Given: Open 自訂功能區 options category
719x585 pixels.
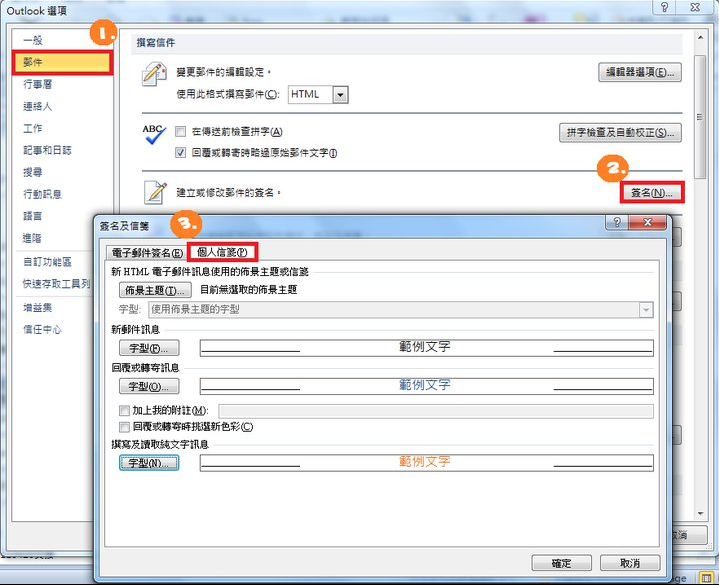Looking at the screenshot, I should point(47,262).
